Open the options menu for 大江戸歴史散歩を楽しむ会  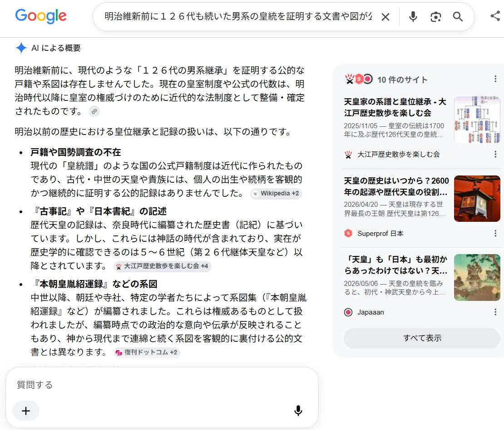click(495, 155)
